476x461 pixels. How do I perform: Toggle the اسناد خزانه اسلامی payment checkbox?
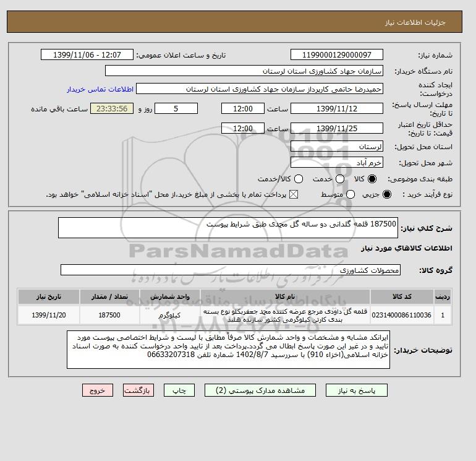pos(294,194)
